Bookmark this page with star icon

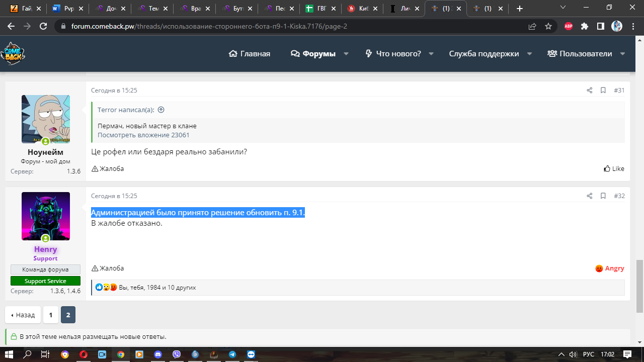[x=548, y=26]
